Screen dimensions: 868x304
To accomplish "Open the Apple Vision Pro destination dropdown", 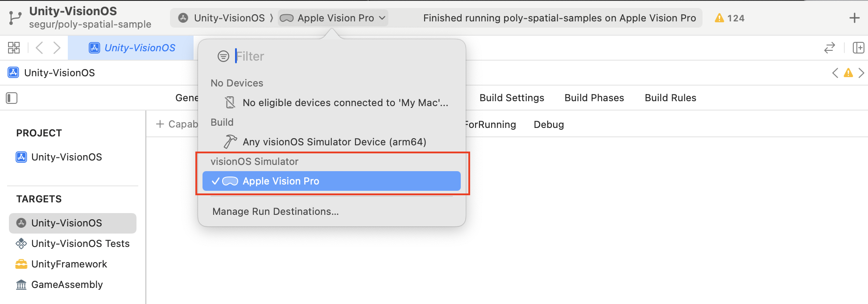I will pos(333,18).
